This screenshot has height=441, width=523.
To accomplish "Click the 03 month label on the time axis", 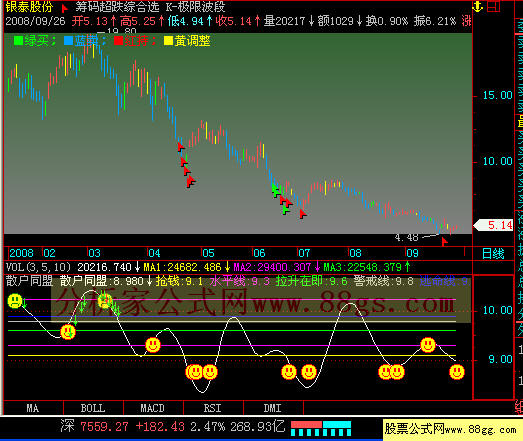I will click(x=94, y=253).
